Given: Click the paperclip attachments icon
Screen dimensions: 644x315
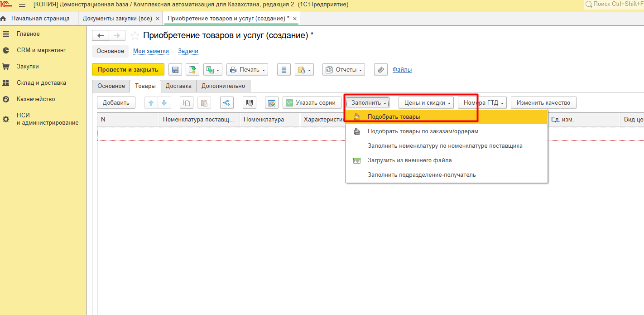Looking at the screenshot, I should point(380,70).
